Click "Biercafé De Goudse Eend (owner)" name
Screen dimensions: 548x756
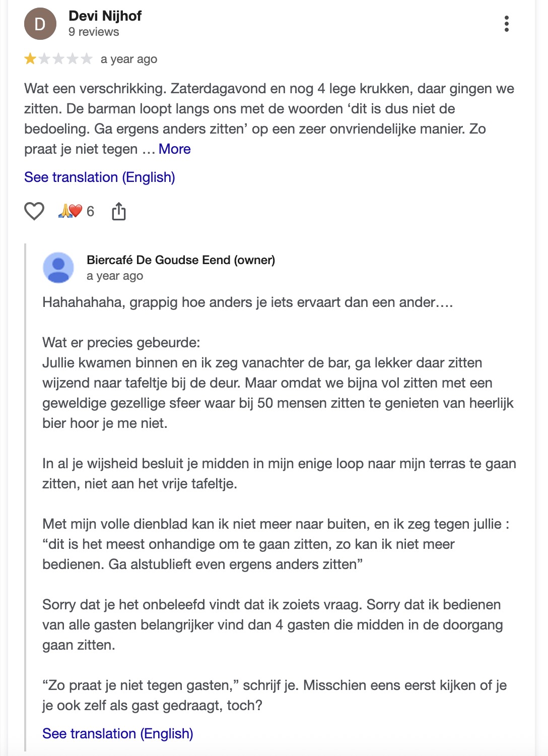(x=181, y=260)
